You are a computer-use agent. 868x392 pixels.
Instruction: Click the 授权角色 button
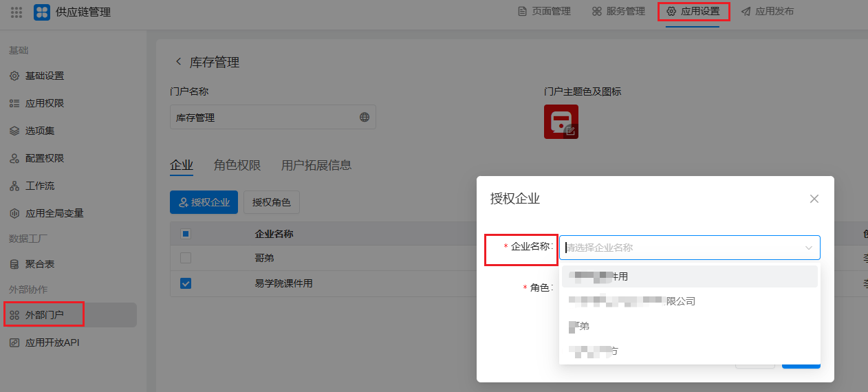[x=271, y=202]
